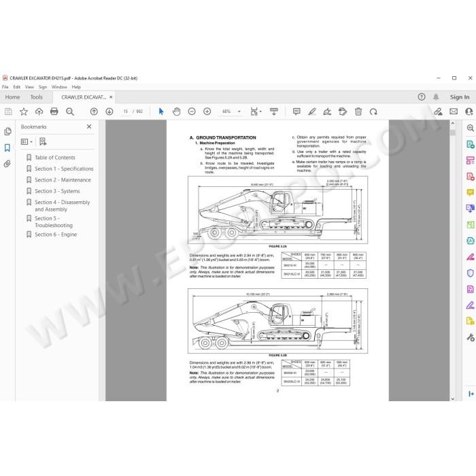Screen dimensions: 476x476
Task: Switch to the Tools tab
Action: point(37,97)
